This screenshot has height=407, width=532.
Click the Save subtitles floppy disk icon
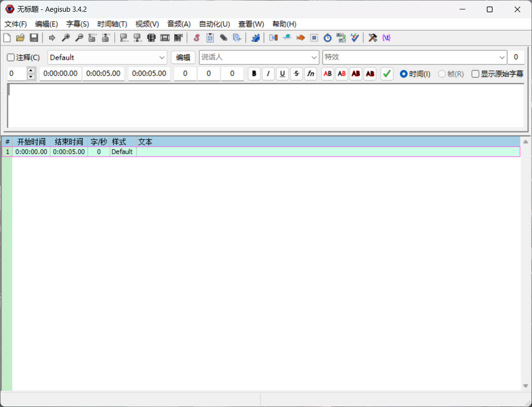click(x=34, y=37)
